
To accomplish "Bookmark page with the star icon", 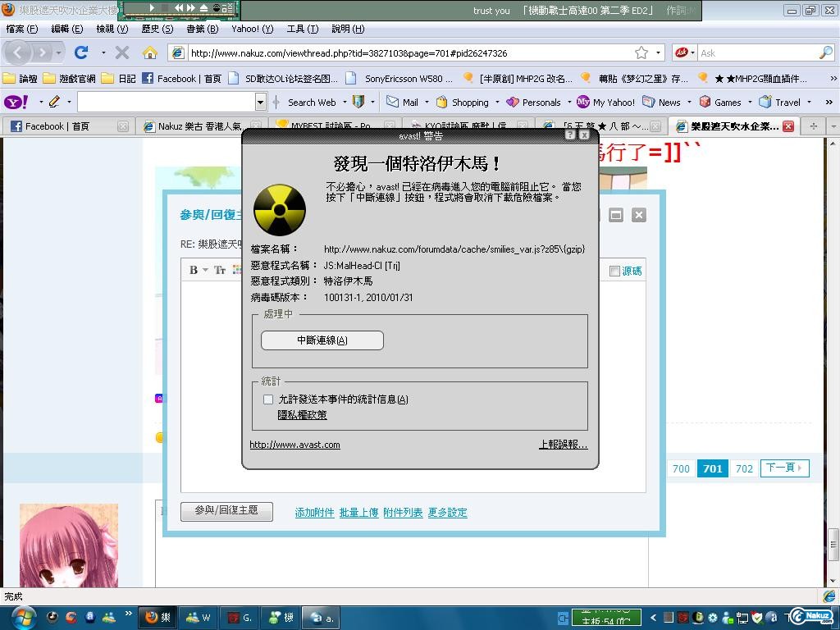I will click(x=641, y=52).
